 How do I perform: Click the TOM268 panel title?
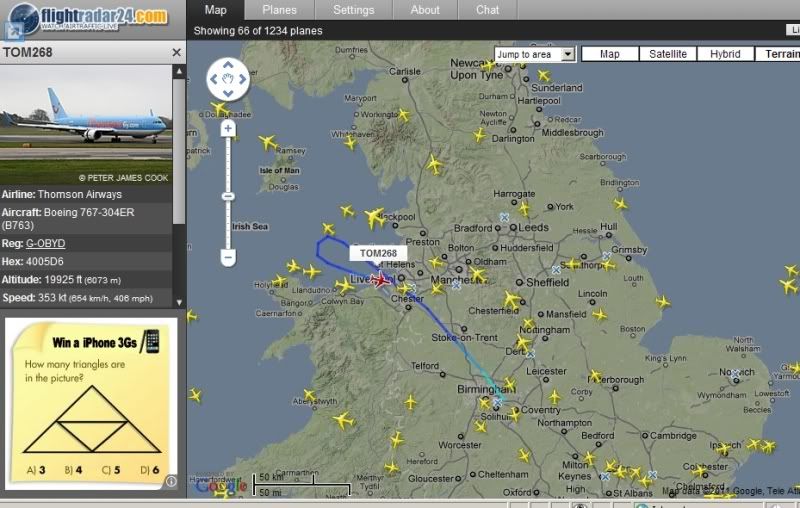point(28,53)
